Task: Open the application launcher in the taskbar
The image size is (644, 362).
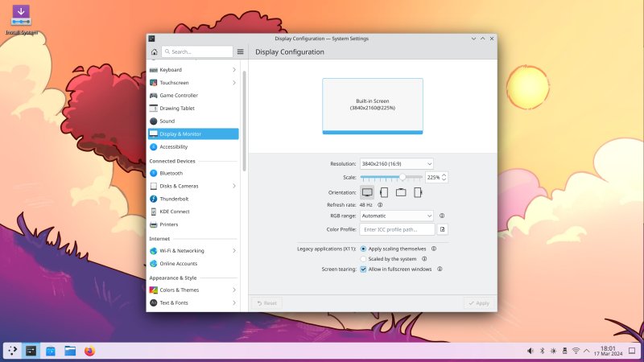Action: (12, 351)
